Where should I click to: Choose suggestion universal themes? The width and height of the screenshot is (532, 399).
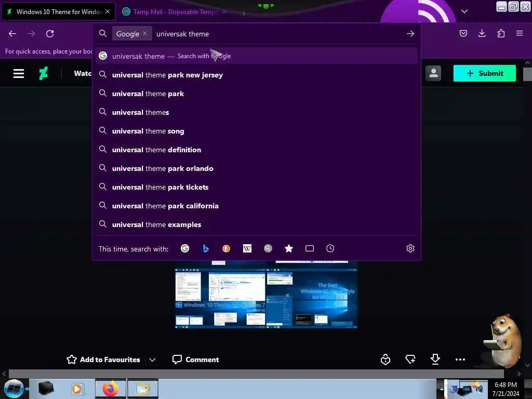pyautogui.click(x=256, y=112)
